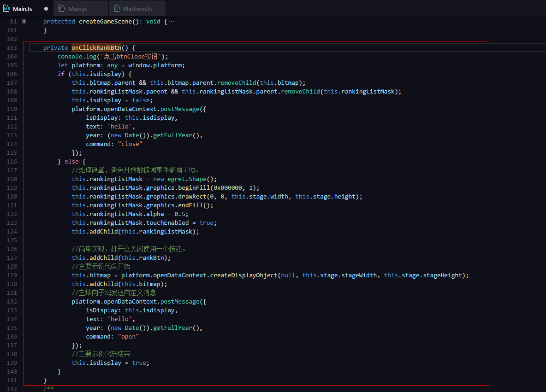
Task: Expand the folded createGameScene block at line 81
Action: pos(24,22)
